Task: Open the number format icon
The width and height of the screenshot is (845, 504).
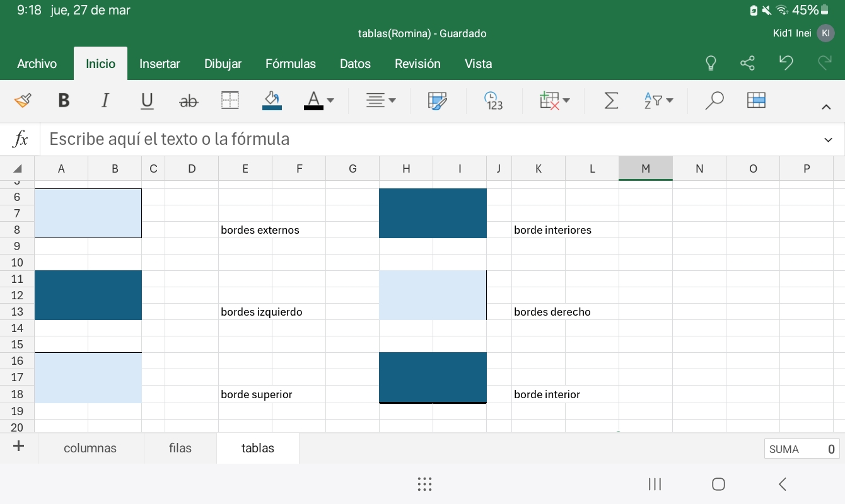Action: [493, 101]
